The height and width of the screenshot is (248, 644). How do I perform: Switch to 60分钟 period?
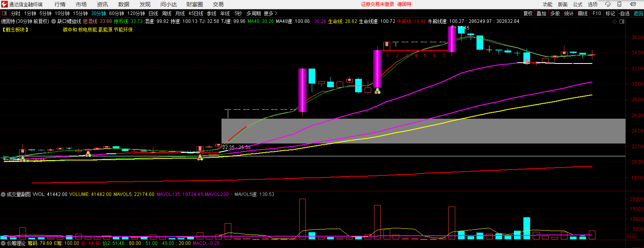117,13
